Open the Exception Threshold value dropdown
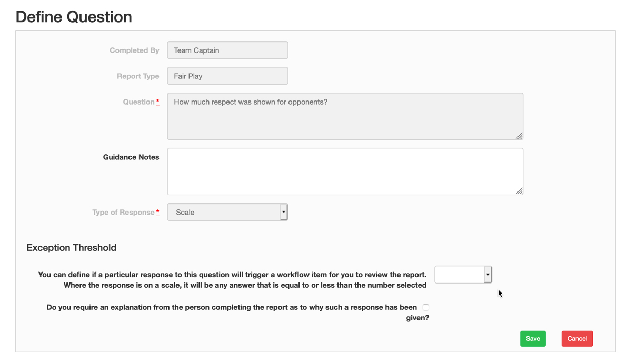627x364 pixels. tap(463, 275)
